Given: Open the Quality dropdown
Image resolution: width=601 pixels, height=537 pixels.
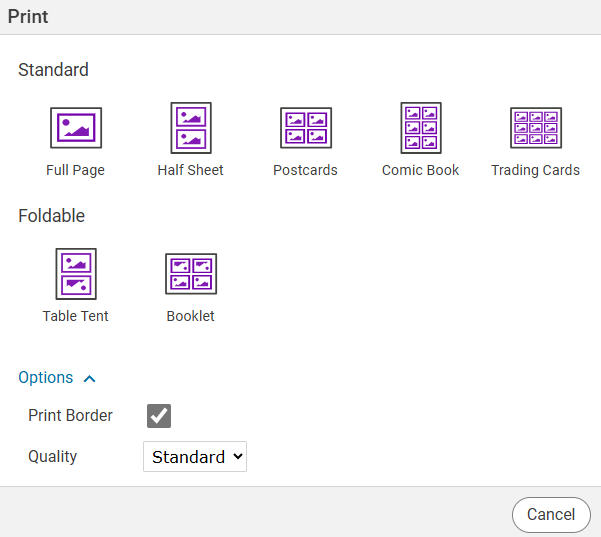Looking at the screenshot, I should coord(195,457).
